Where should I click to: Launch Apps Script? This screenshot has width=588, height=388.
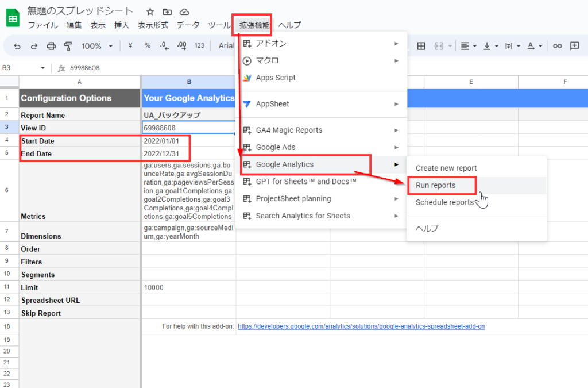coord(321,78)
